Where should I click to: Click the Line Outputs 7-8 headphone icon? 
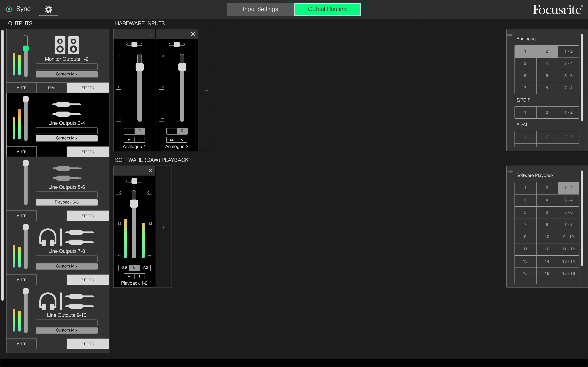[x=48, y=237]
